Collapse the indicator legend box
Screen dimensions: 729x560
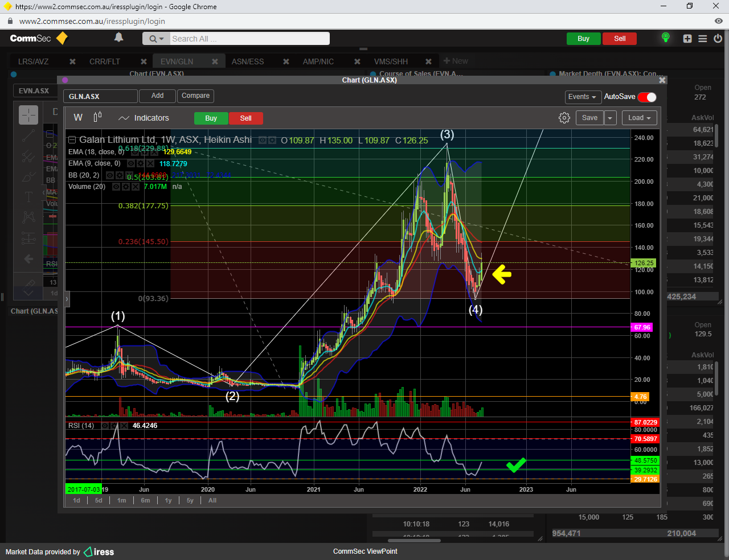72,140
